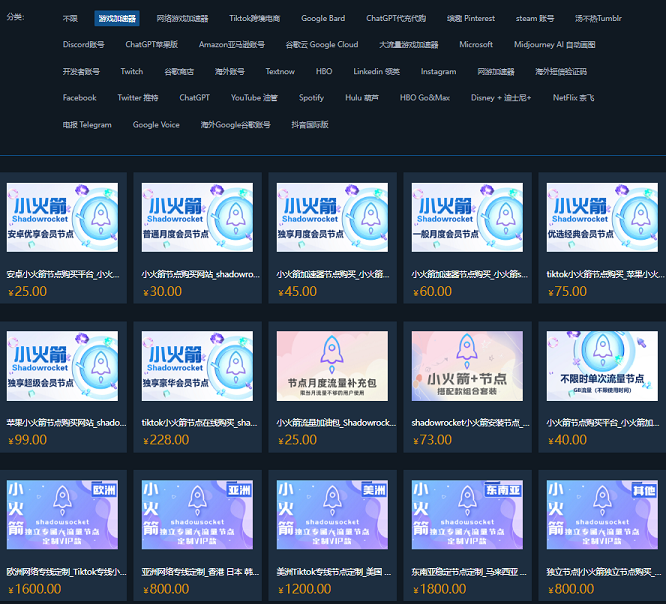The height and width of the screenshot is (604, 666).
Task: Click product title 安卓小火箭节点购买平台
Action: (x=63, y=274)
